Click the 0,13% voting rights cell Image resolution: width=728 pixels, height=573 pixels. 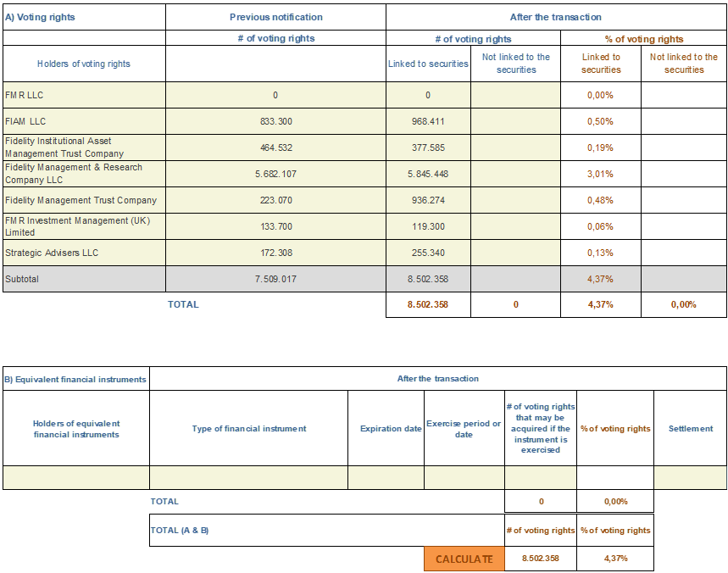tap(601, 253)
